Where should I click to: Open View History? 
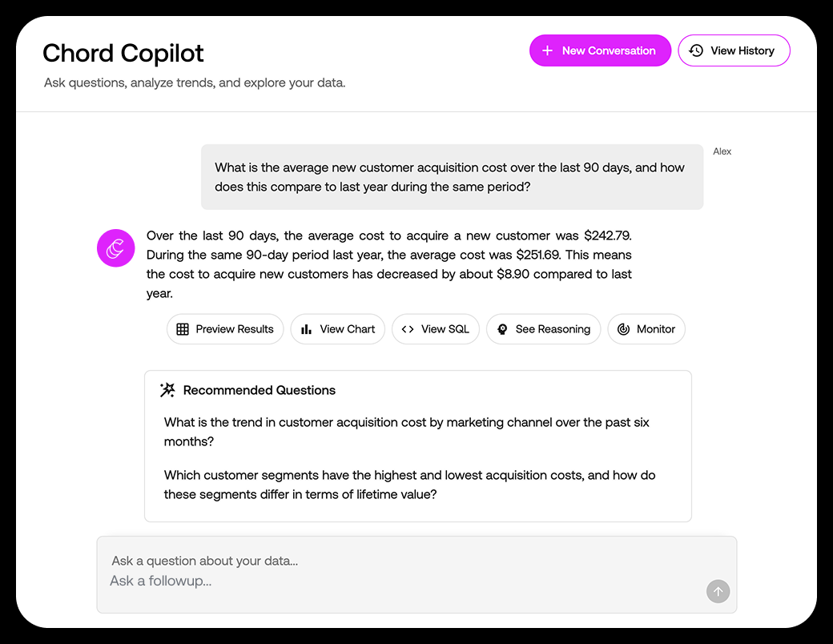(x=734, y=50)
